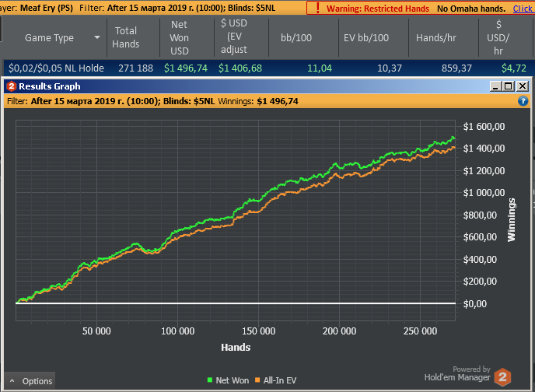
Task: Click the $1 496,74 net won cell
Action: tap(186, 68)
